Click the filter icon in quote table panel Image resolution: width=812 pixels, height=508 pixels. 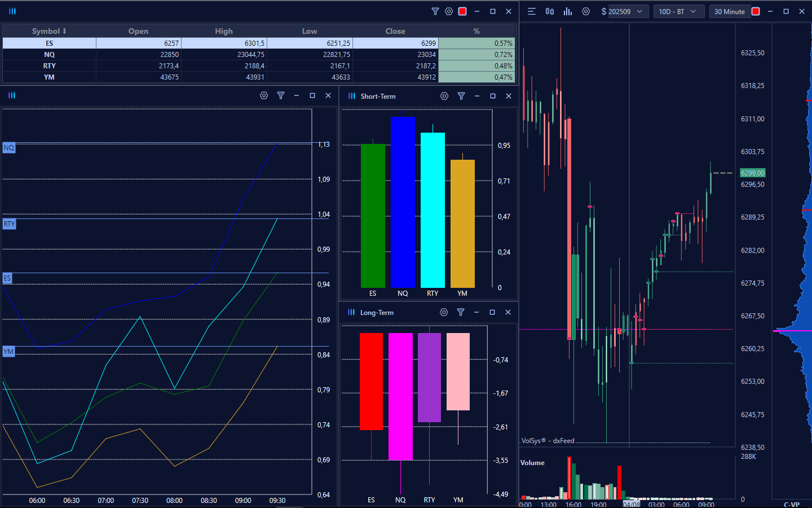(x=435, y=11)
